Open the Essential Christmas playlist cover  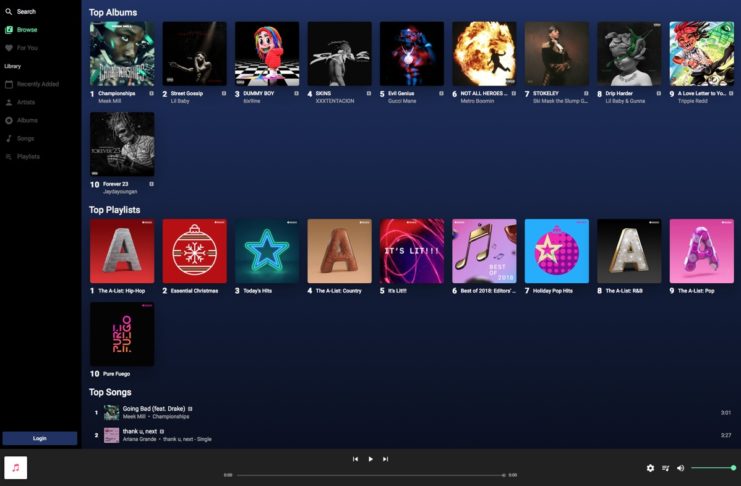[x=194, y=251]
